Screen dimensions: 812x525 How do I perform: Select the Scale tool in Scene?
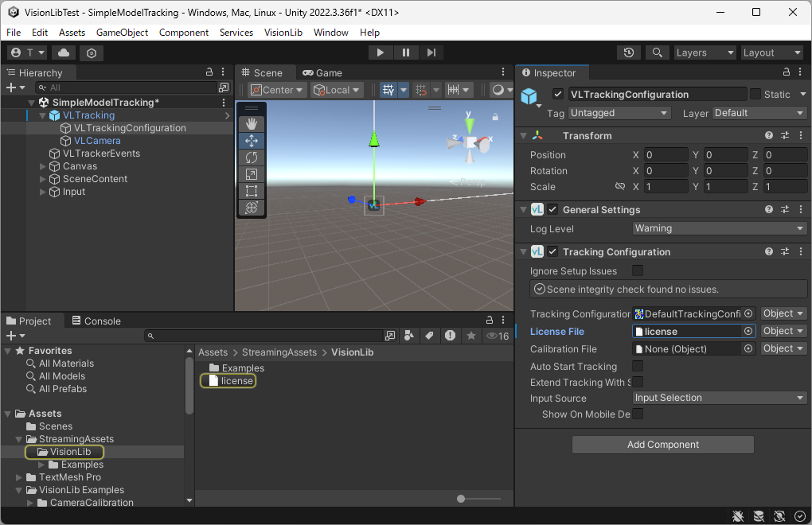(252, 174)
